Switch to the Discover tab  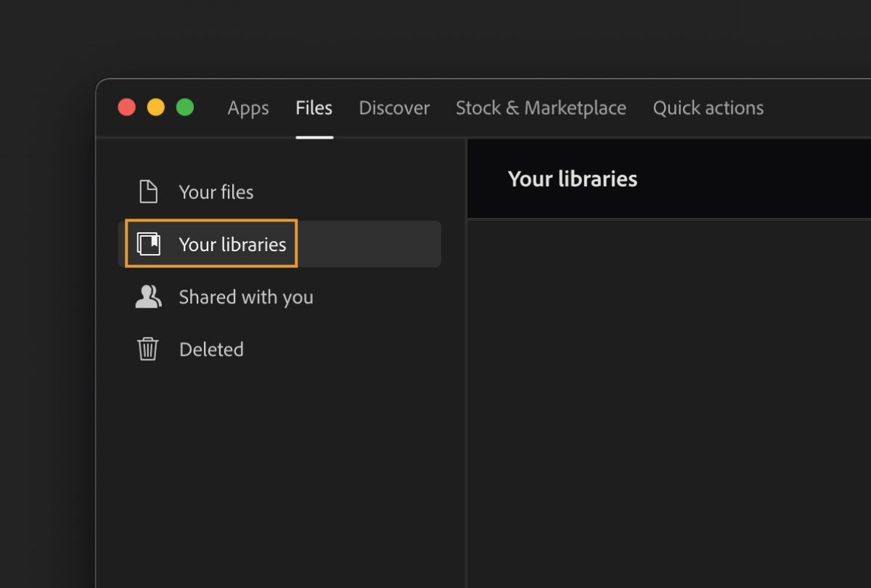pos(394,107)
